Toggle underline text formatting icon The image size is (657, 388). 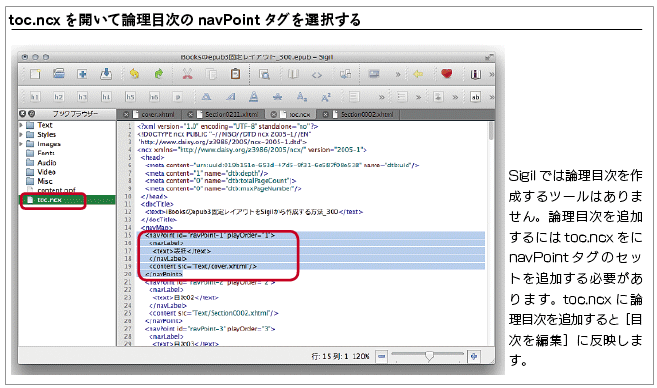(x=253, y=97)
